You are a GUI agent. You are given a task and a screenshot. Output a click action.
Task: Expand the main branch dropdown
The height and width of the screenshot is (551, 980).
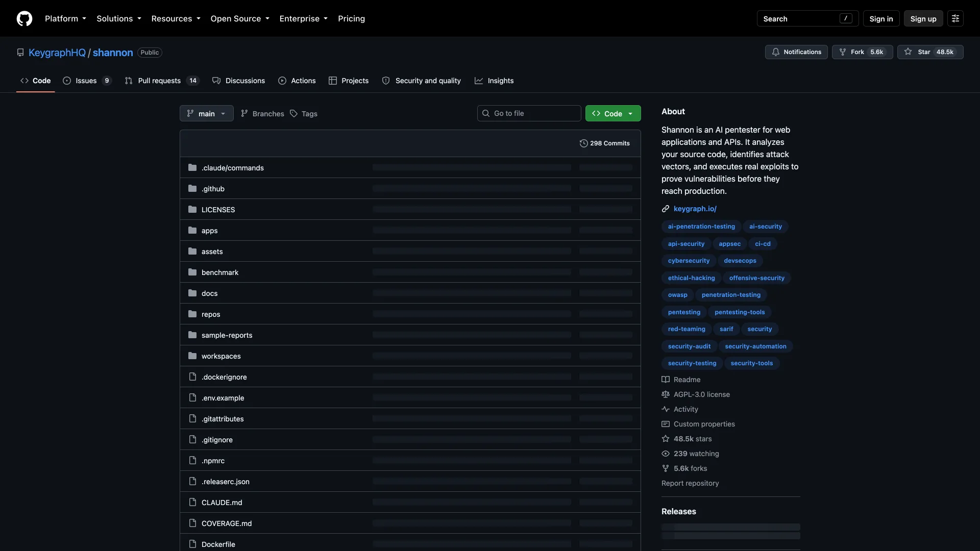[x=207, y=113]
